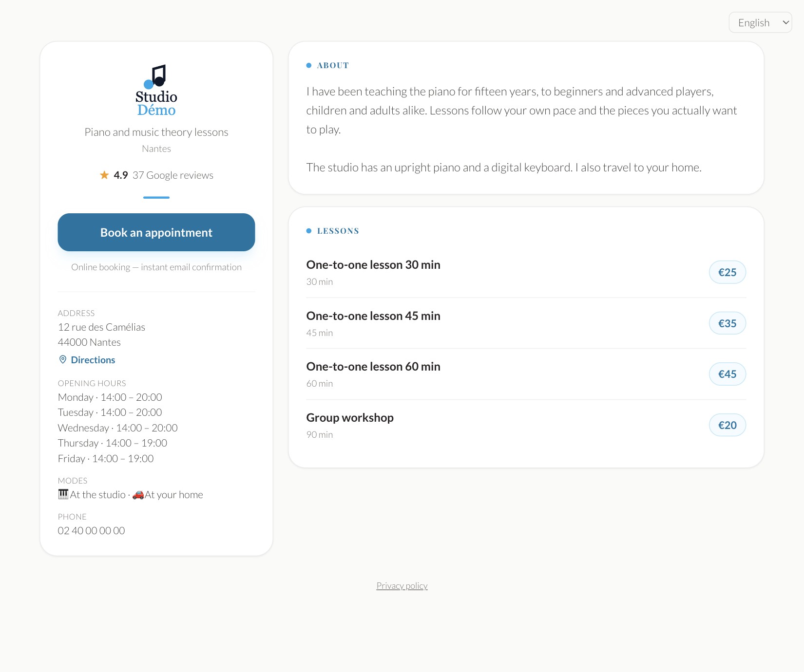Click the Piano and music theory lessons tagline
Image resolution: width=804 pixels, height=672 pixels.
[x=156, y=132]
